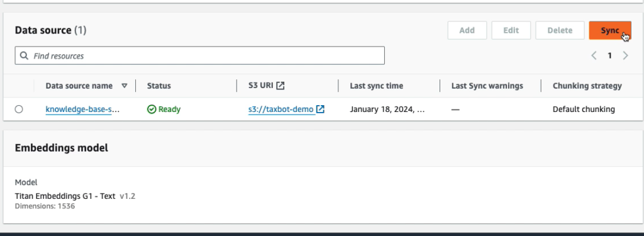This screenshot has width=644, height=236.
Task: Click the Sync button
Action: tap(610, 30)
